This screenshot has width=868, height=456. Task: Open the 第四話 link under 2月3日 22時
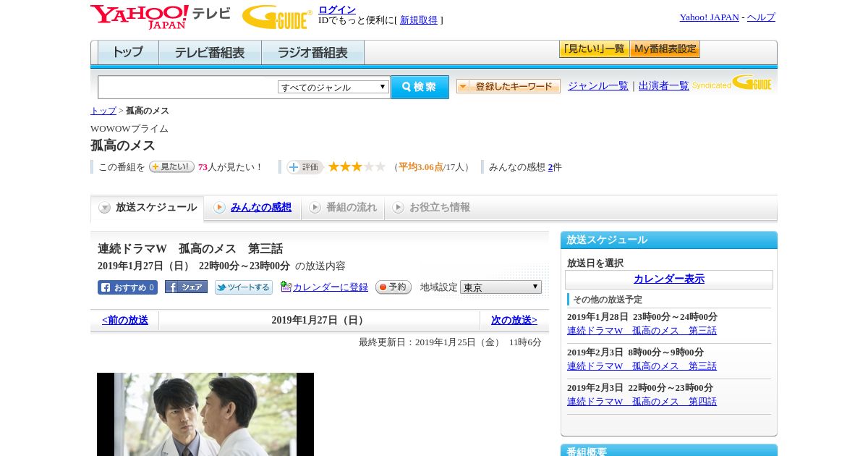[x=642, y=402]
